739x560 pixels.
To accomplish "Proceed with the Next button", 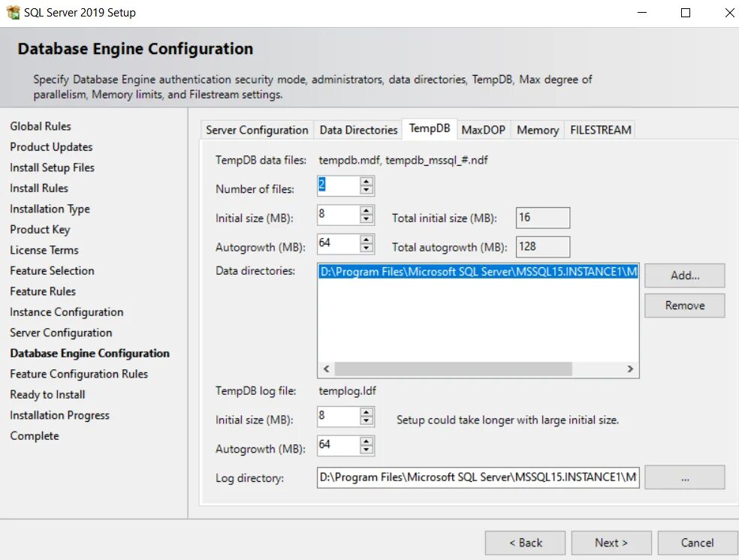I will pos(611,543).
